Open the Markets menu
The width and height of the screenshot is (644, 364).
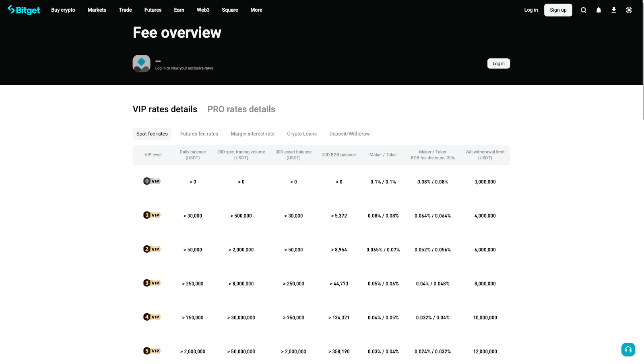(x=97, y=10)
